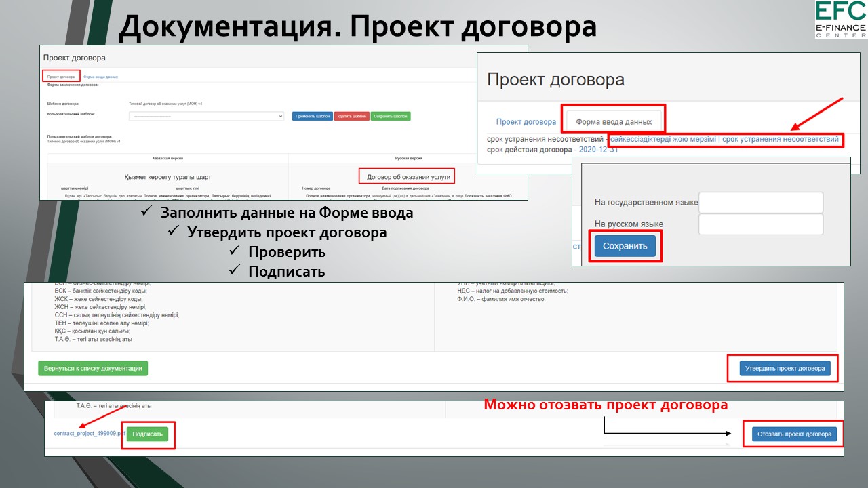Click the Қызмет көрсету туралы шарт heading
Screen dimensions: 868x488
[x=167, y=177]
